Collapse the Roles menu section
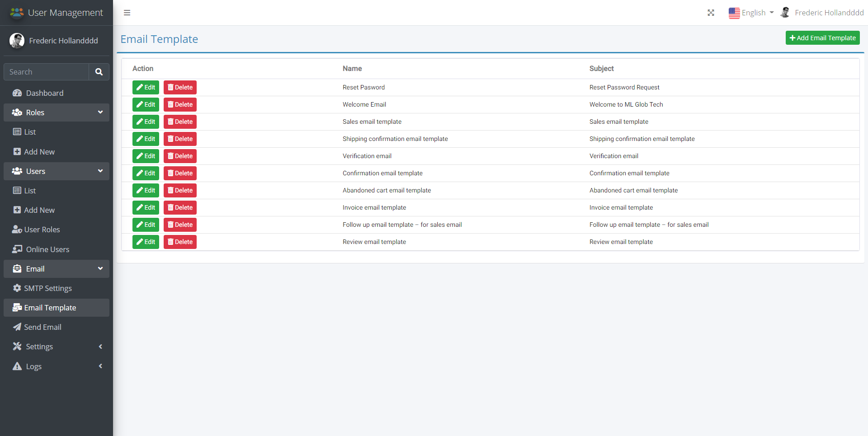Image resolution: width=868 pixels, height=436 pixels. [57, 113]
